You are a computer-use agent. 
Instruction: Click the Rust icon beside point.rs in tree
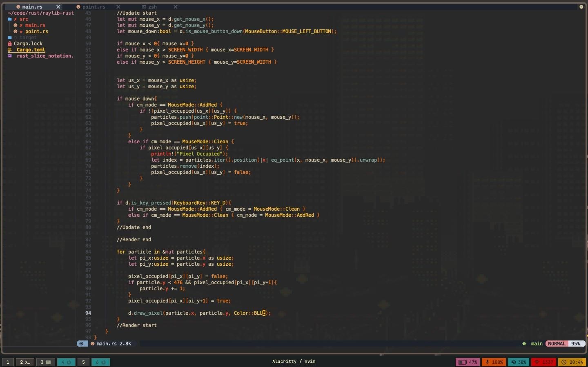(x=16, y=31)
